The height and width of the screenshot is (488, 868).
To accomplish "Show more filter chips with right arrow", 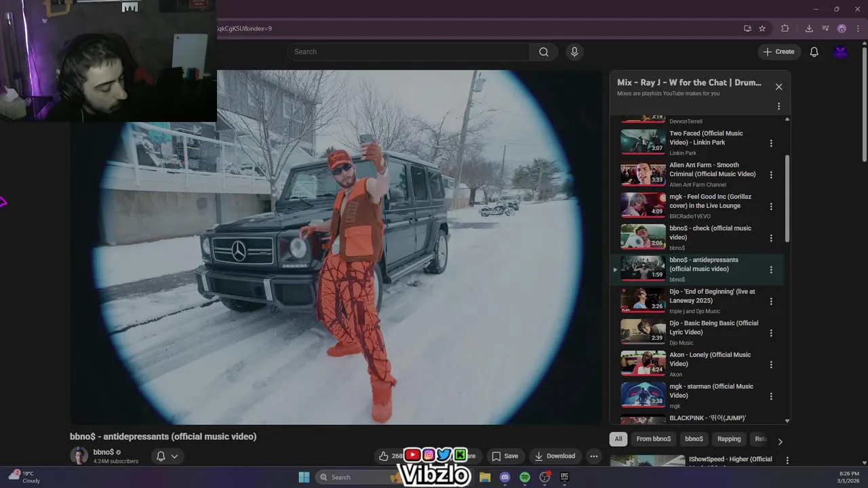I will (780, 441).
